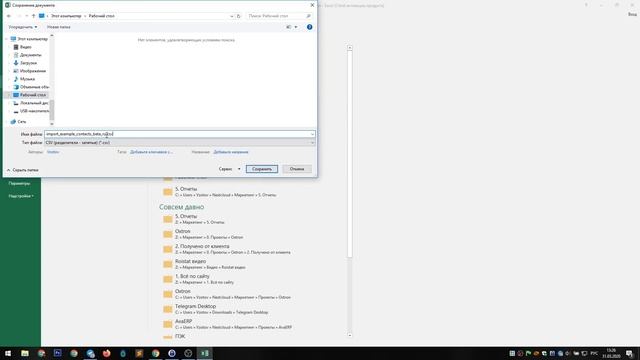Open the 2. Получено от клиента folder
The image size is (640, 360).
(x=226, y=249)
